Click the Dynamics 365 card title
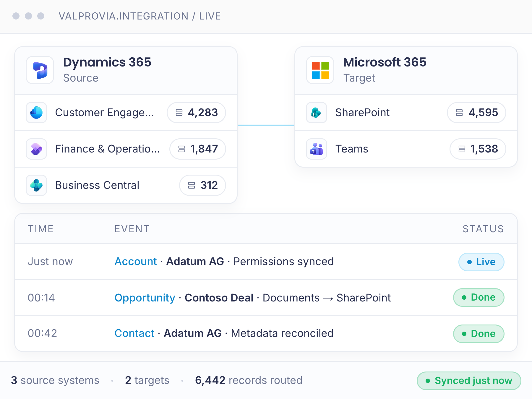The height and width of the screenshot is (399, 532). (107, 62)
